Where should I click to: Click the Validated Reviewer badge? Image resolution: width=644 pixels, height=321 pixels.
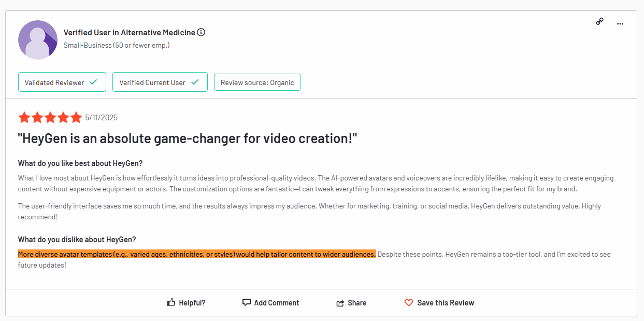(62, 82)
